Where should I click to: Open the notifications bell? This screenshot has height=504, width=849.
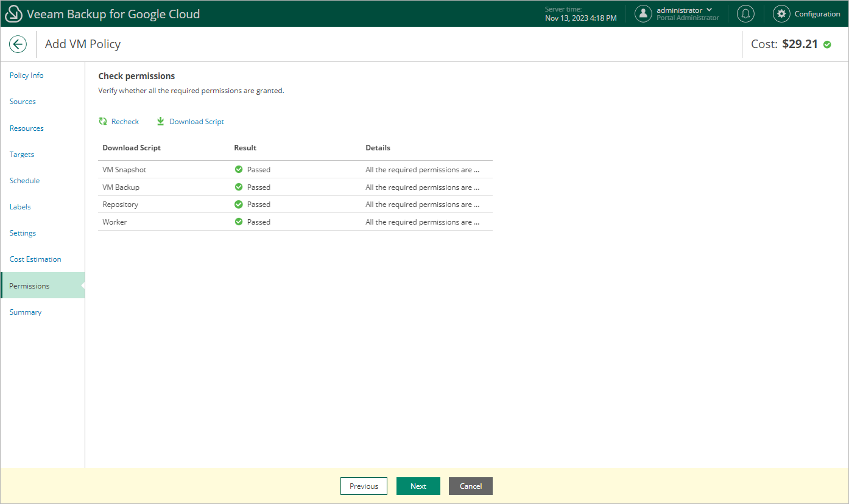click(745, 13)
